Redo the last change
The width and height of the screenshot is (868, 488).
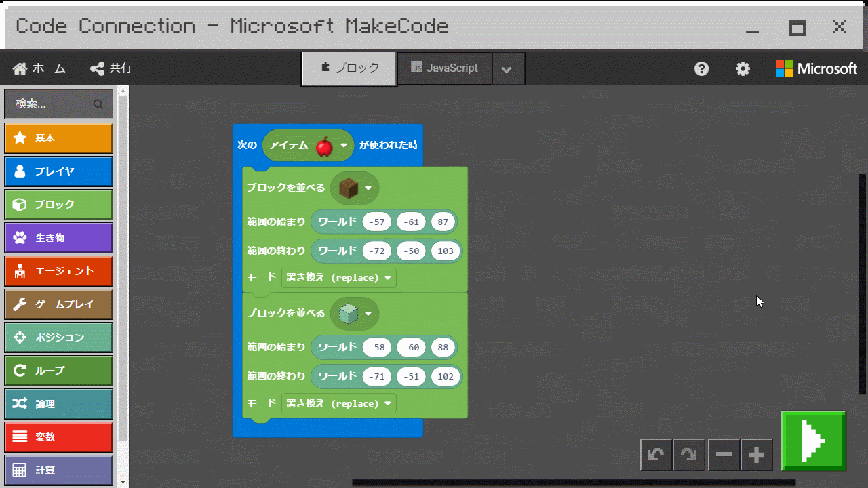[x=689, y=455]
